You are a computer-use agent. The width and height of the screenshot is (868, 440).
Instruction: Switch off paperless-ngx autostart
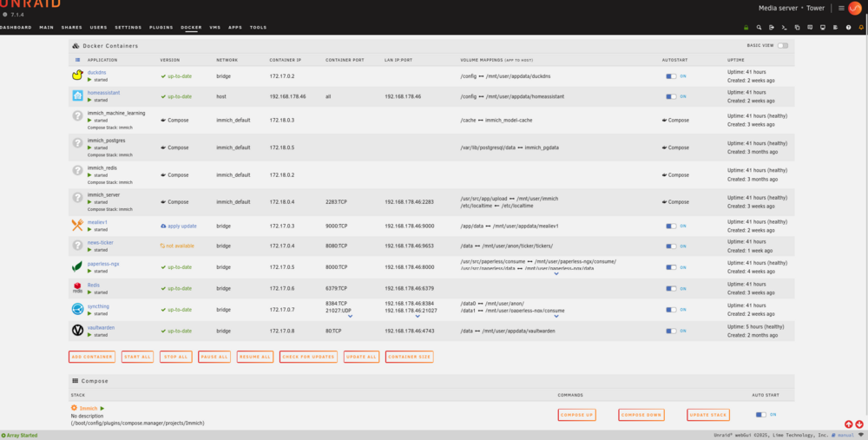pyautogui.click(x=672, y=267)
